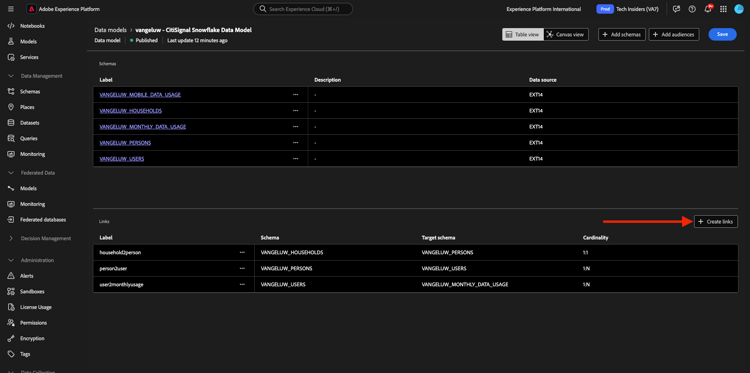
Task: Expand the Decision Management section
Action: (11, 238)
